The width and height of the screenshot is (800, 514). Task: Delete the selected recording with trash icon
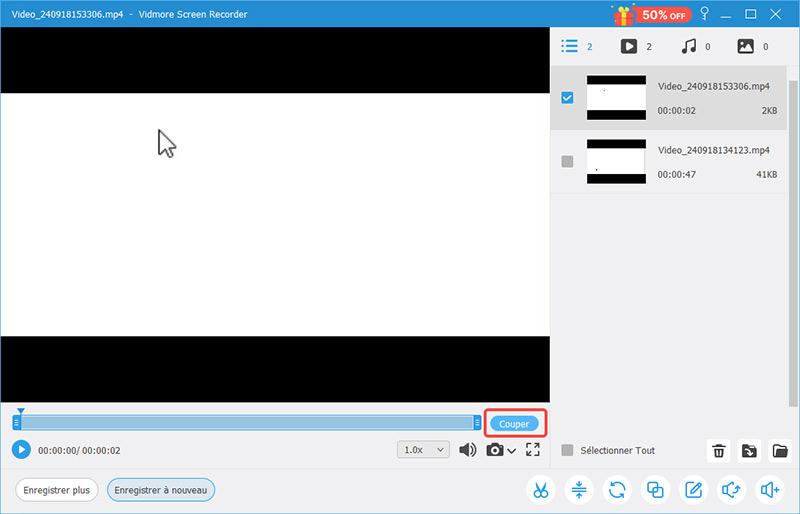718,451
